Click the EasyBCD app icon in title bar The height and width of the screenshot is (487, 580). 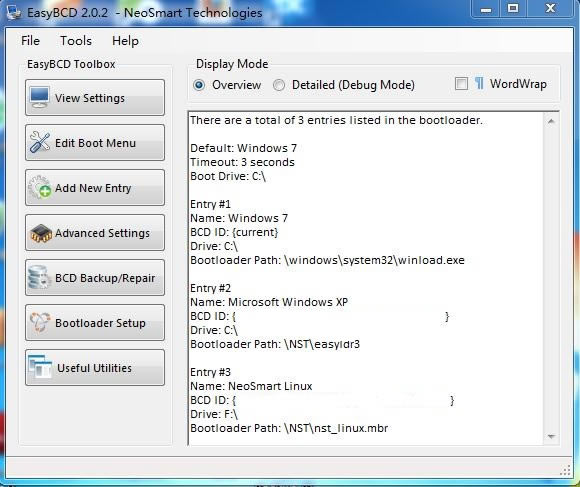click(14, 12)
